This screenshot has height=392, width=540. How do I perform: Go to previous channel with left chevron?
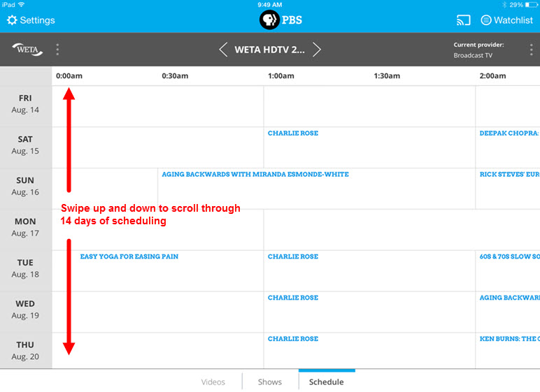coord(223,50)
